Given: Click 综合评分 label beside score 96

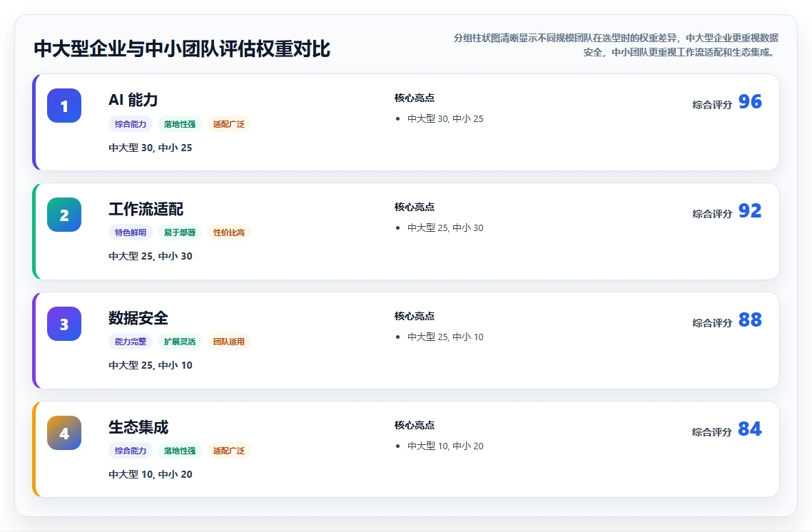Looking at the screenshot, I should tap(712, 105).
